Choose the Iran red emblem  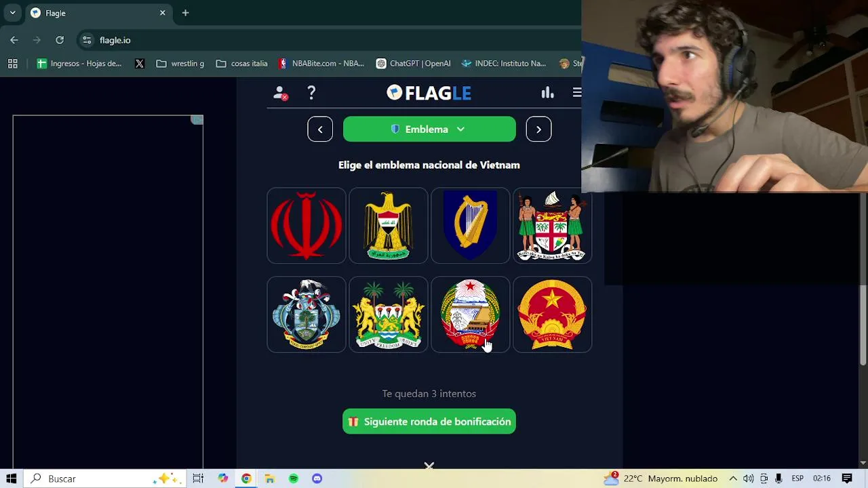point(307,226)
